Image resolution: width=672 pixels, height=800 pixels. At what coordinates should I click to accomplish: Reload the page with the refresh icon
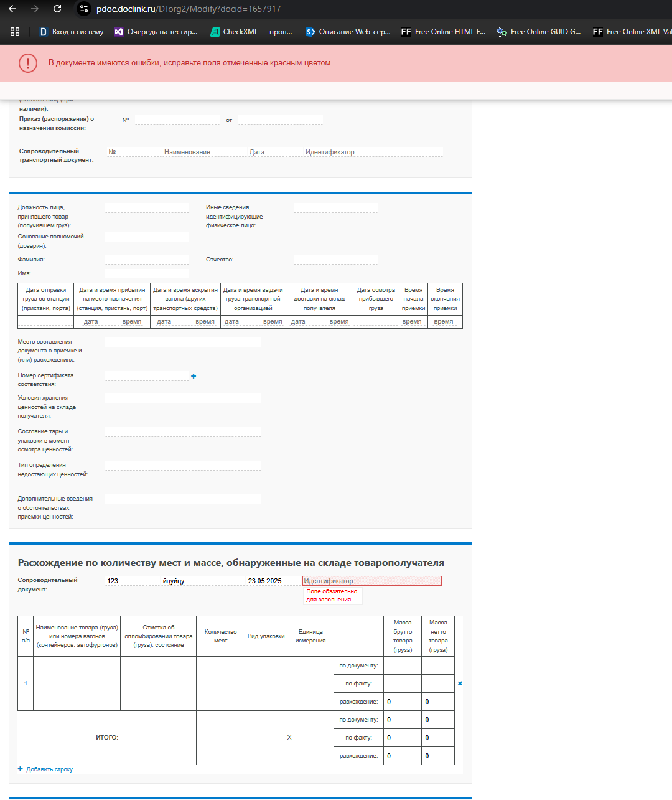tap(57, 9)
